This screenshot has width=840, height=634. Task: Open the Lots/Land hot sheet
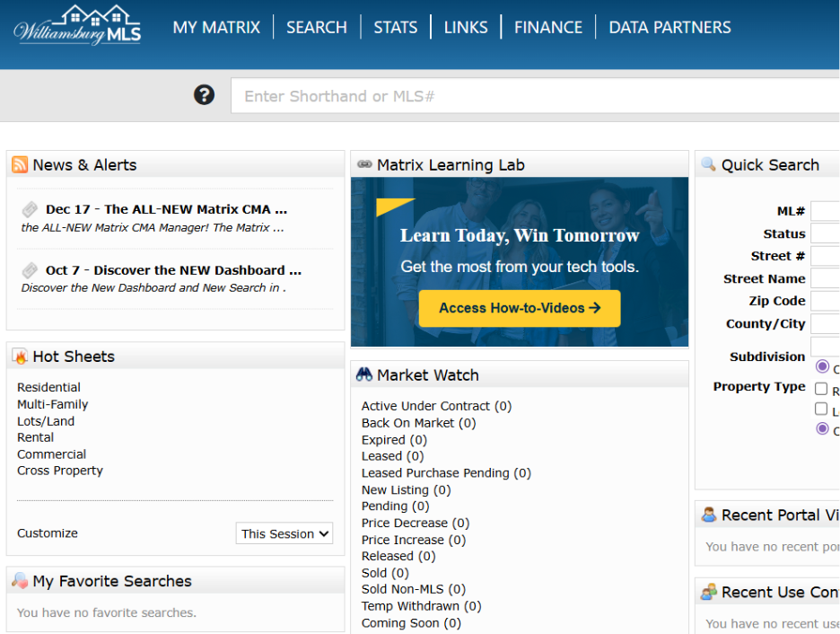coord(46,420)
